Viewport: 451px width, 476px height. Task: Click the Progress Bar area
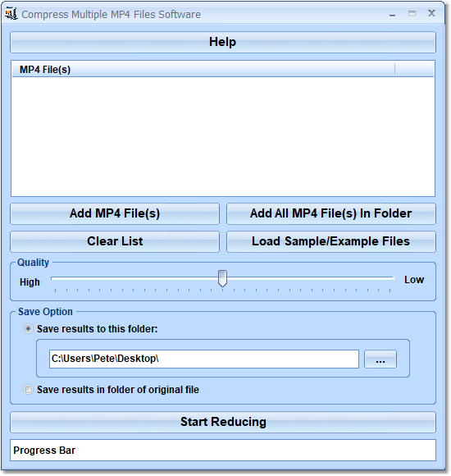coord(223,451)
